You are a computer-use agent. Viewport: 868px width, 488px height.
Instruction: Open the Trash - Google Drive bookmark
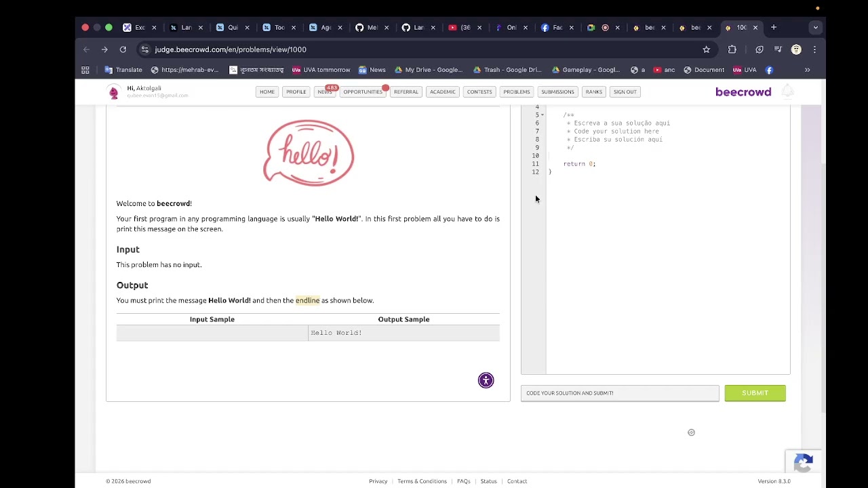pos(508,70)
